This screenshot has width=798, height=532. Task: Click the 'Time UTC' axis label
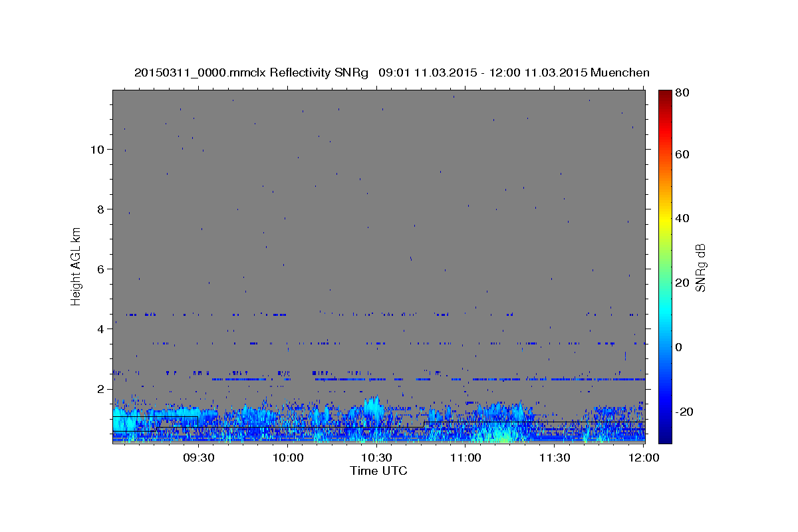378,471
